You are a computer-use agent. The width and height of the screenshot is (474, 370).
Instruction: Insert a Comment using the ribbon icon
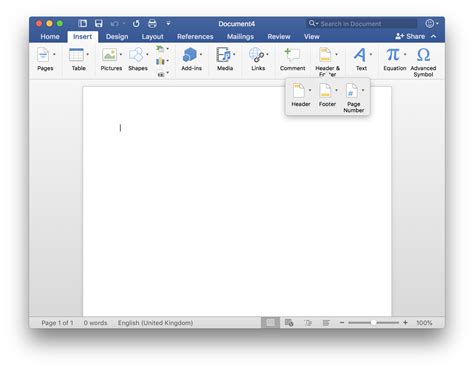pyautogui.click(x=292, y=55)
